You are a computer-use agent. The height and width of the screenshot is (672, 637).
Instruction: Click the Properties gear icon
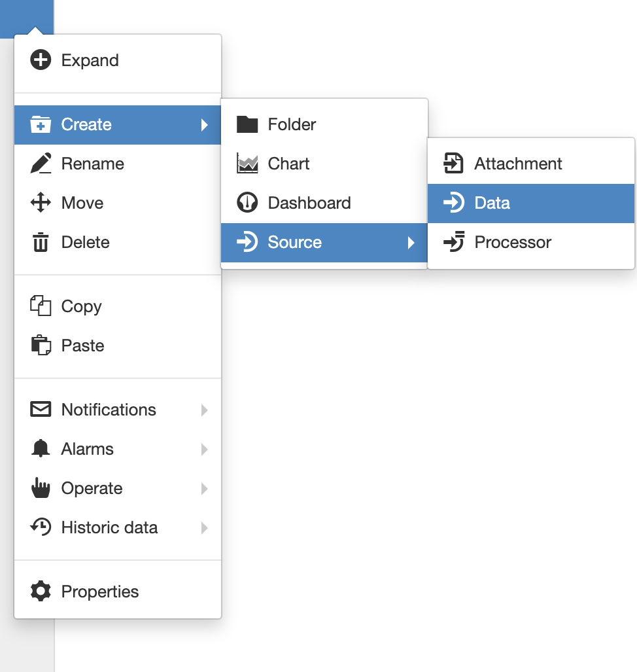(x=41, y=592)
